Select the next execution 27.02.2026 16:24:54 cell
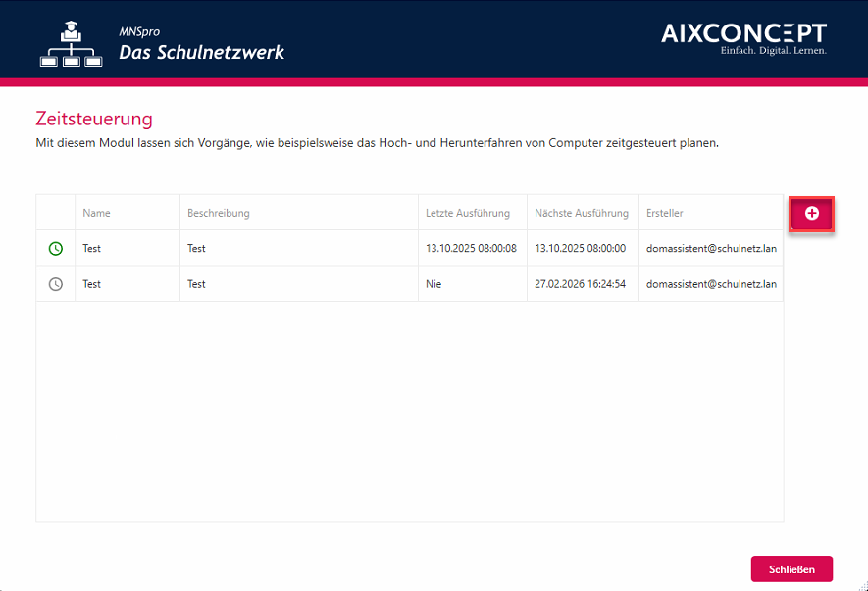Viewport: 868px width, 591px height. [x=581, y=284]
